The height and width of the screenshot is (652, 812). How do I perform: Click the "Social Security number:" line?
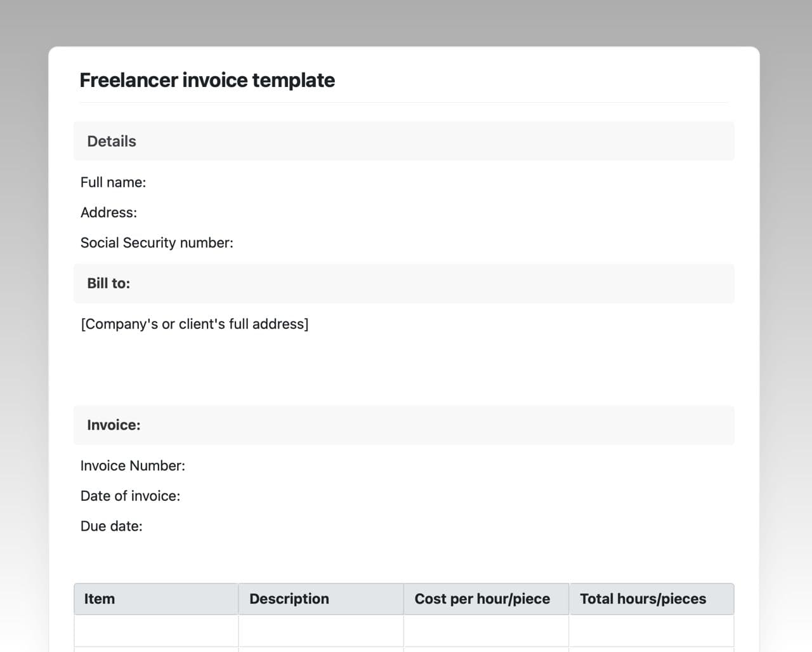pos(157,243)
